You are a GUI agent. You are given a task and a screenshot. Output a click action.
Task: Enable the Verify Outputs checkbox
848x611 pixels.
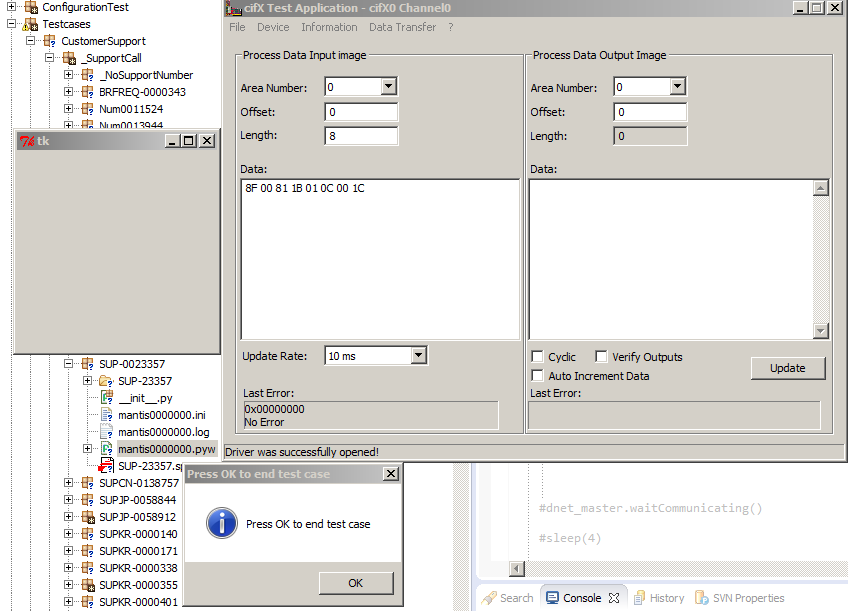click(601, 356)
